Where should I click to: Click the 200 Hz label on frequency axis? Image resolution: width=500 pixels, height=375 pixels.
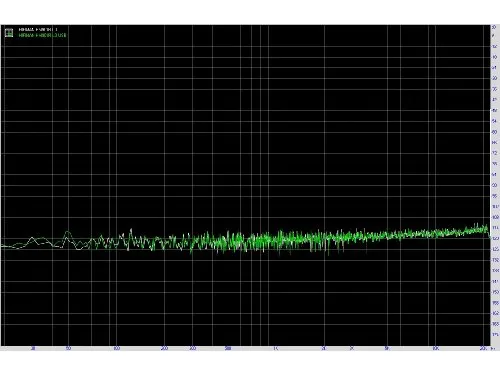click(164, 348)
